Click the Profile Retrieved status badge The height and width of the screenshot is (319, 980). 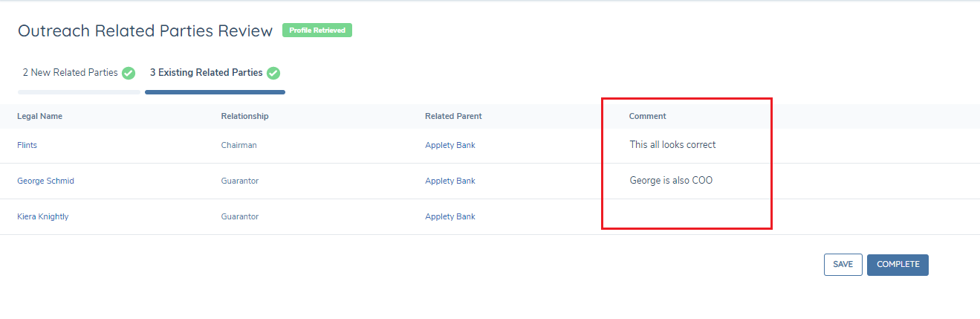coord(317,30)
